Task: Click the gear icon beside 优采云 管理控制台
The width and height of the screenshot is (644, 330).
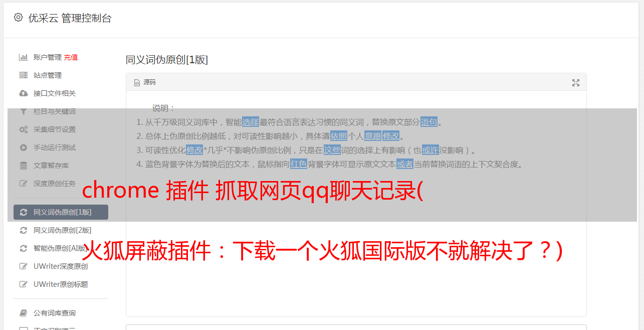Action: pos(18,18)
